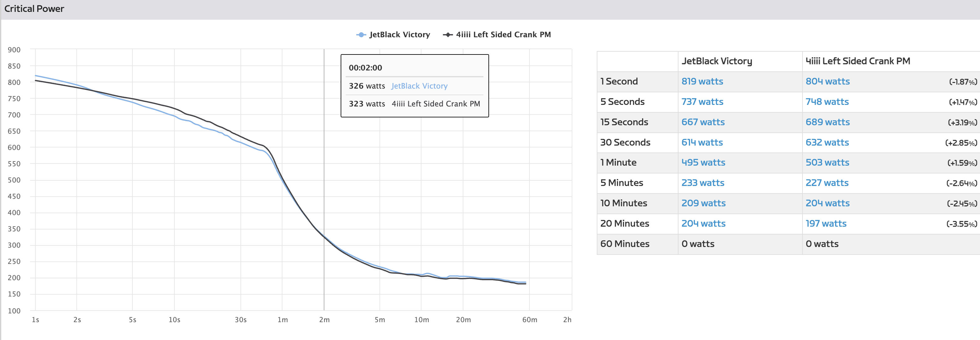Click the 737 watts 5 Seconds link
The height and width of the screenshot is (340, 980).
pos(702,101)
